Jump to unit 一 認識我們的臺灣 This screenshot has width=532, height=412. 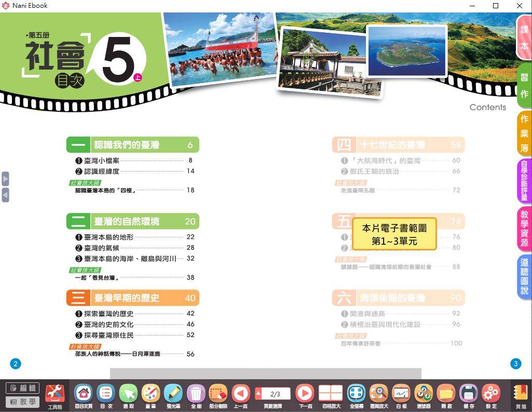[x=133, y=144]
